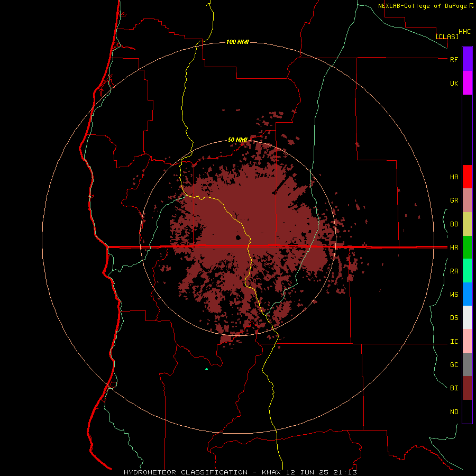Image resolution: width=476 pixels, height=476 pixels.
Task: Click the HYDROMETEOR CLASSIFICATION title text
Action: pyautogui.click(x=185, y=472)
